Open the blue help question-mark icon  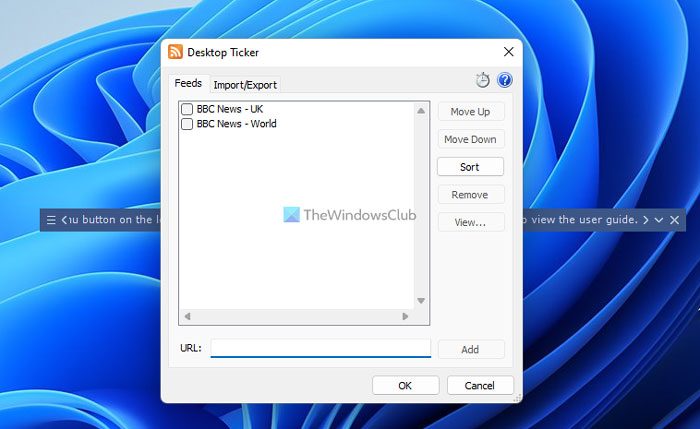pyautogui.click(x=504, y=80)
